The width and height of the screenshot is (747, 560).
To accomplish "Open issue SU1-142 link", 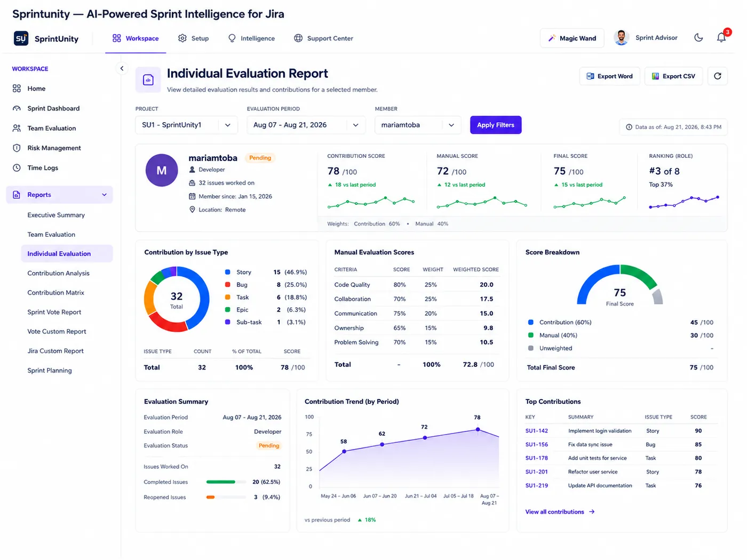I will (537, 431).
